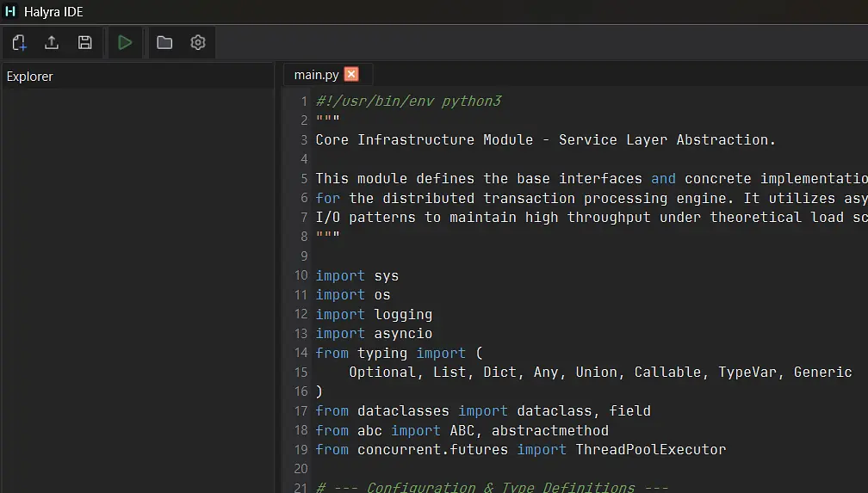Click the Halyra IDE logo in the title bar
This screenshot has width=868, height=493.
pyautogui.click(x=11, y=12)
